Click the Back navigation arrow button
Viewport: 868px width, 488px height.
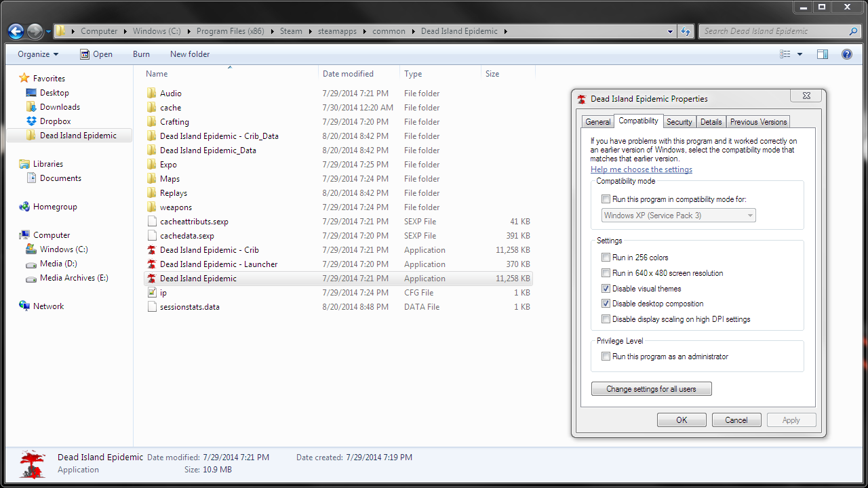[16, 31]
